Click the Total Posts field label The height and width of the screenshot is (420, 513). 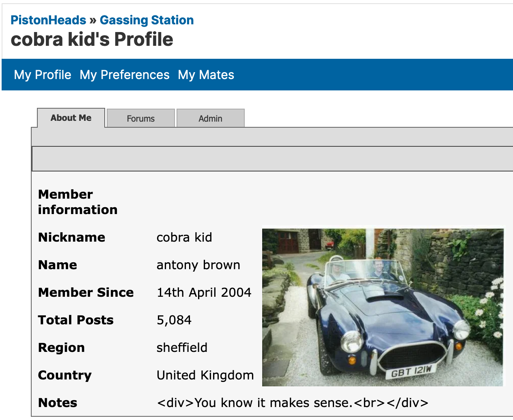pyautogui.click(x=75, y=320)
